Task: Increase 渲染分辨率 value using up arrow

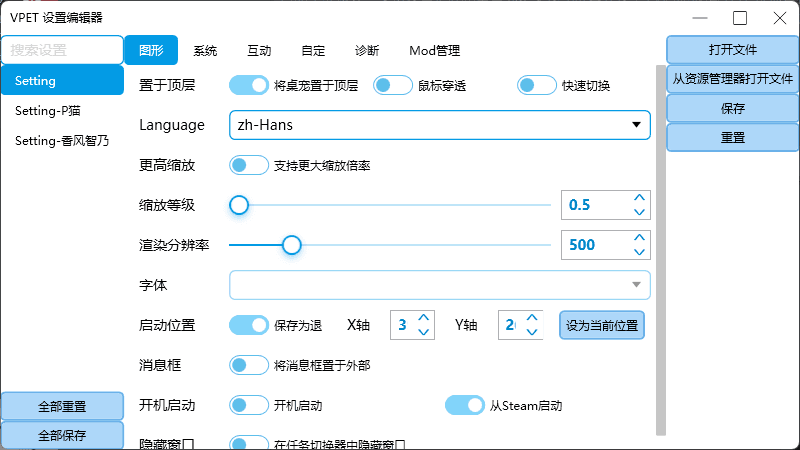Action: point(639,238)
